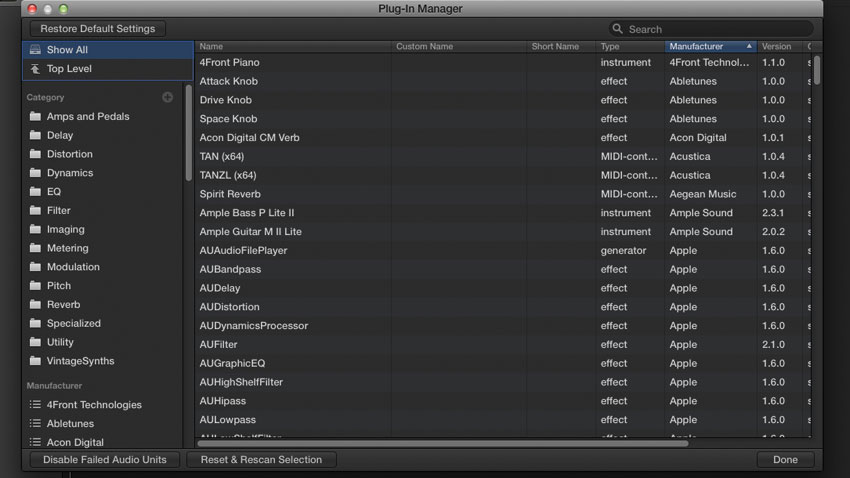
Task: Click the Delay folder icon
Action: click(35, 135)
